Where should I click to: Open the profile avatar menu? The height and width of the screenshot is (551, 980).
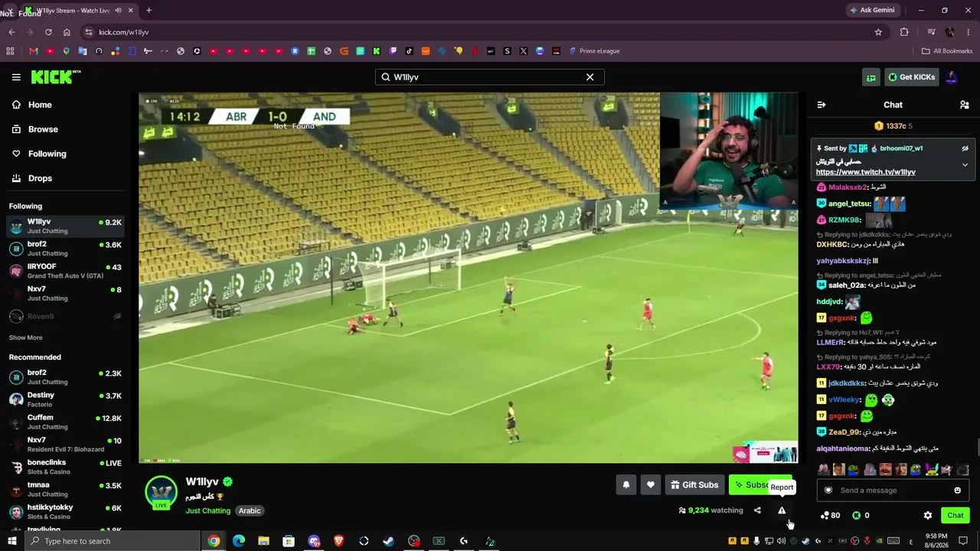[952, 77]
